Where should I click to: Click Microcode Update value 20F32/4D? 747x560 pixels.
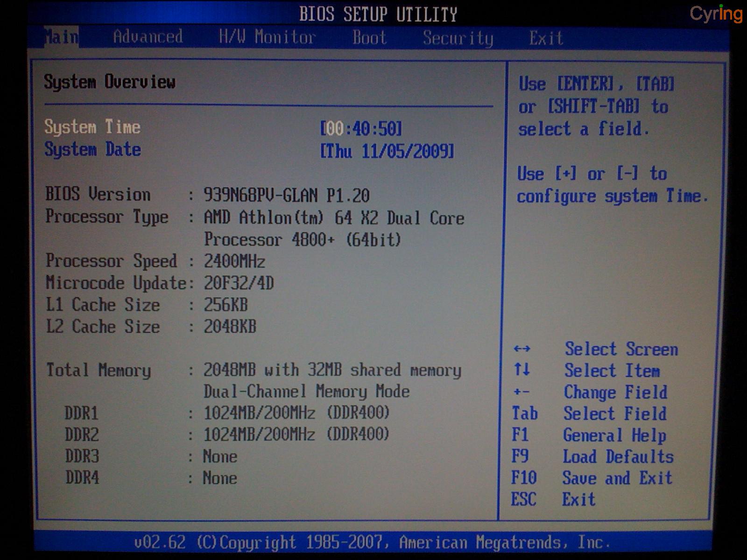click(x=239, y=283)
